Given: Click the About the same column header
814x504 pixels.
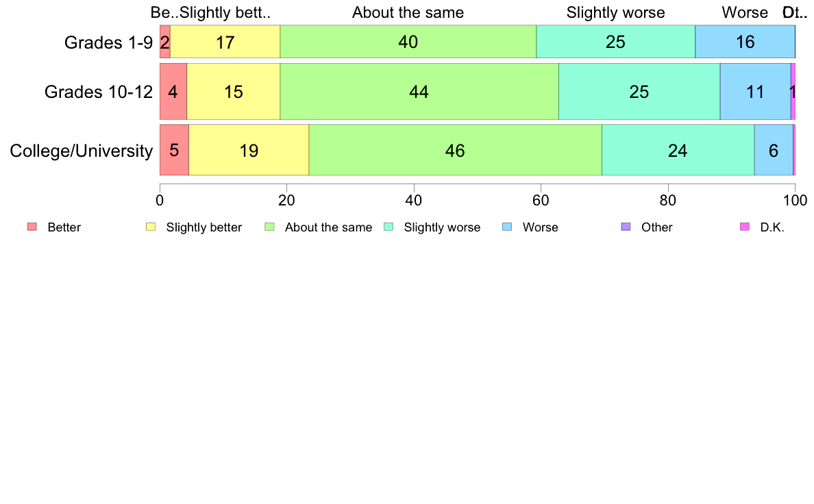Looking at the screenshot, I should [408, 12].
